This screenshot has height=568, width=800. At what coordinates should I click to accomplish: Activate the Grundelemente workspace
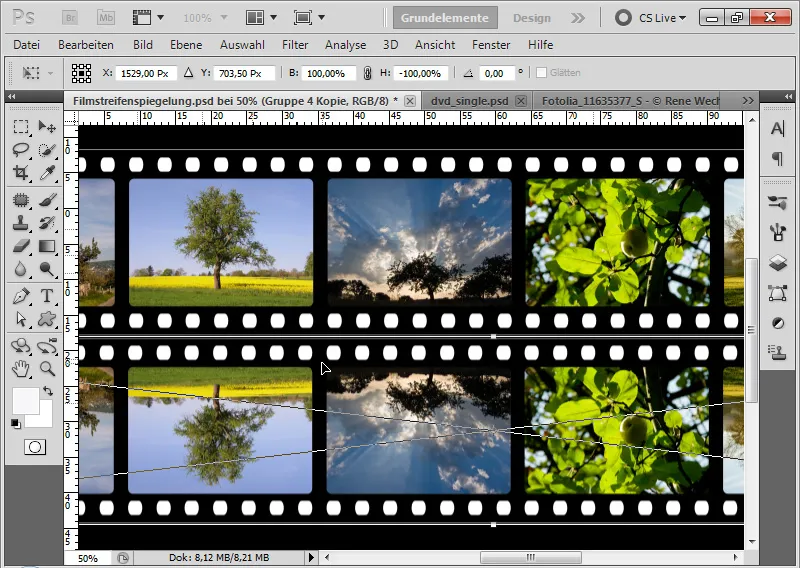click(445, 18)
